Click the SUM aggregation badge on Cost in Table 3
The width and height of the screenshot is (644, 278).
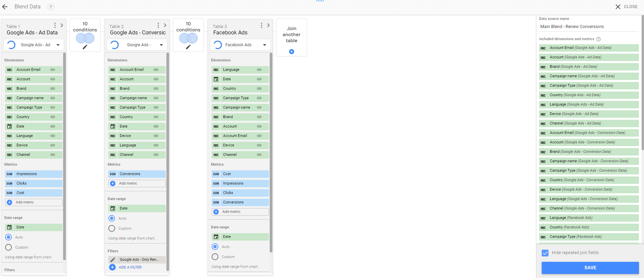pyautogui.click(x=216, y=174)
